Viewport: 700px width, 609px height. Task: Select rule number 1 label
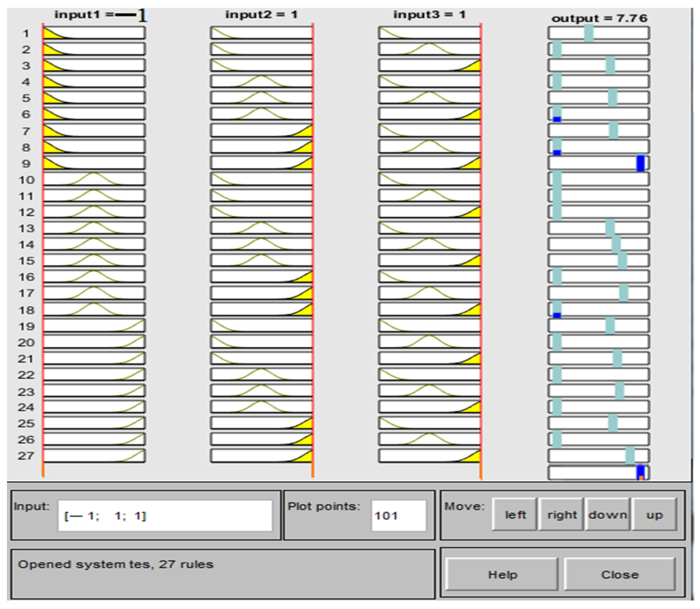pos(26,34)
